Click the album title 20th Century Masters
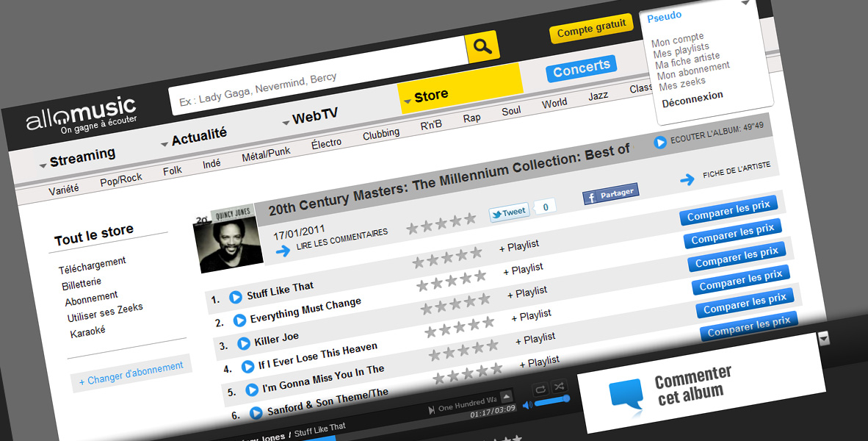868x441 pixels. pyautogui.click(x=449, y=180)
